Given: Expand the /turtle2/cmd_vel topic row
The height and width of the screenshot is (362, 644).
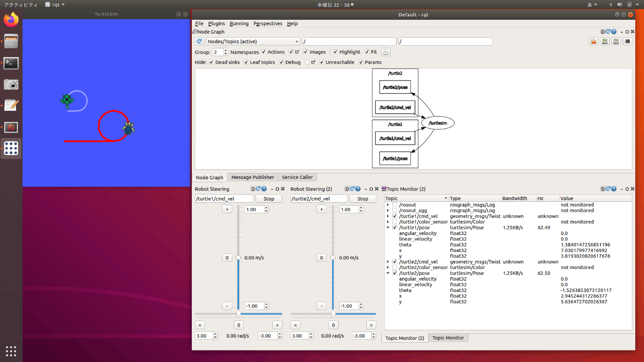Looking at the screenshot, I should pos(388,262).
